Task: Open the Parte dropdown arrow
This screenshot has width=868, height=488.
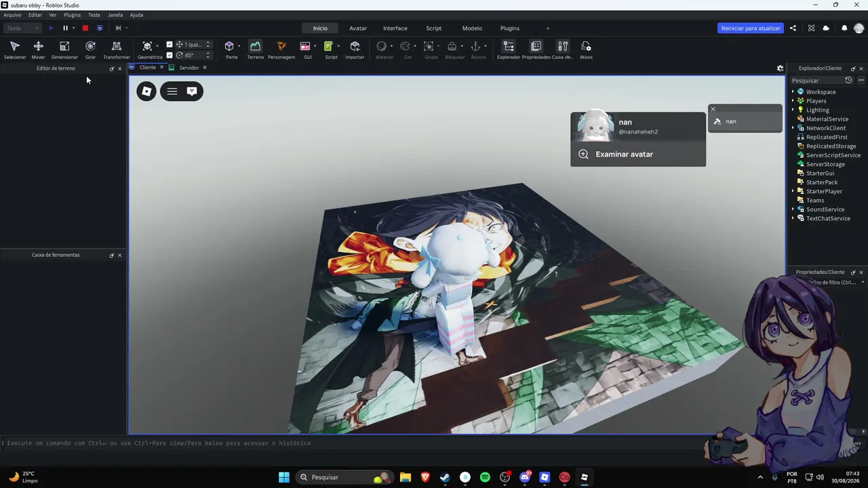Action: (239, 46)
